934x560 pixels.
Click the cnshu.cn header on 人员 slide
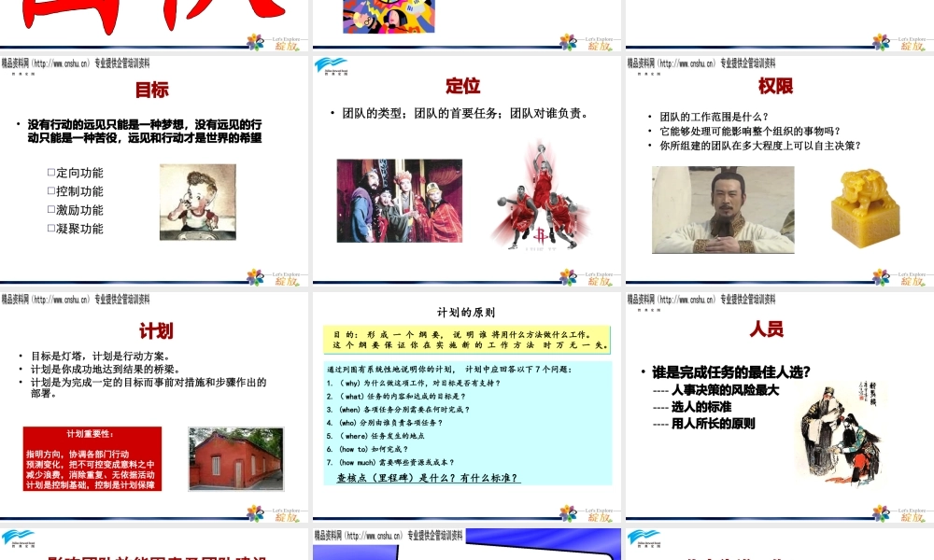(x=701, y=300)
